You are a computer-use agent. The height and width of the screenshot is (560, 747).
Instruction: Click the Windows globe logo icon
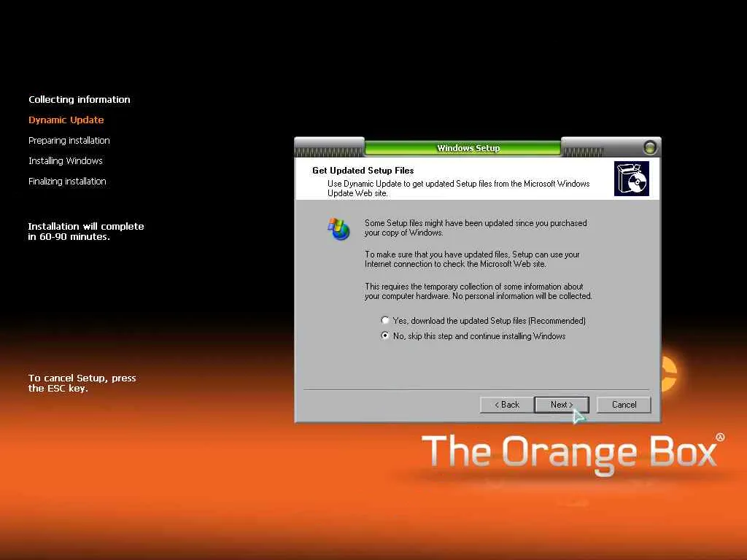pyautogui.click(x=338, y=229)
